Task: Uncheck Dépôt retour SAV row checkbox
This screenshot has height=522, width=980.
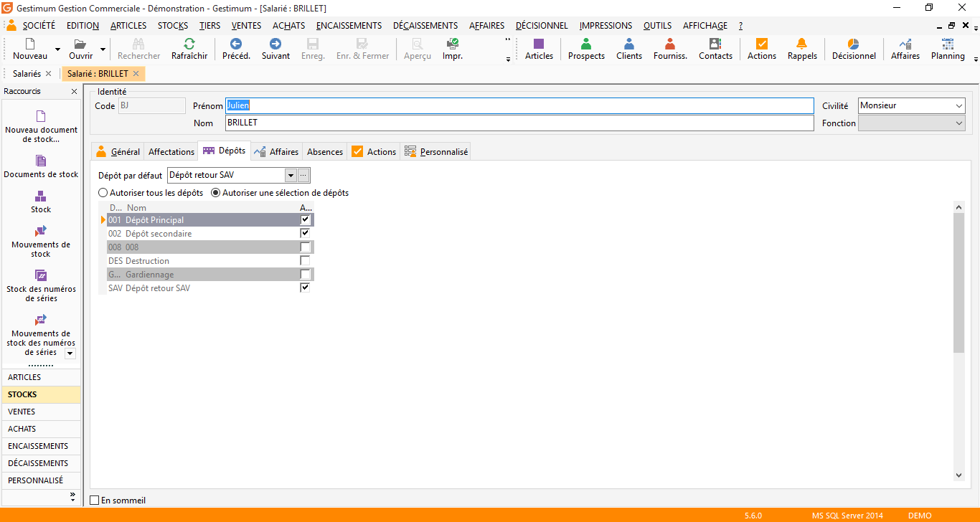Action: (x=305, y=288)
